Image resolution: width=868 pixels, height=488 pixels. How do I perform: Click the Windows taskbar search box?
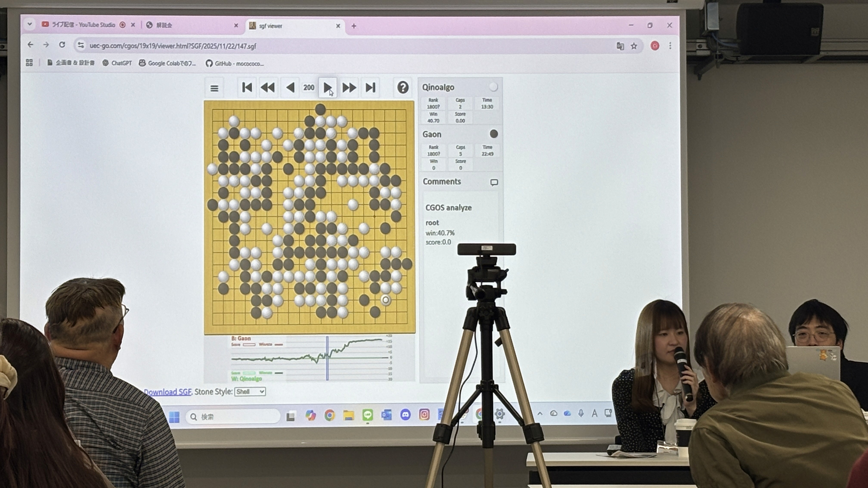(x=232, y=417)
